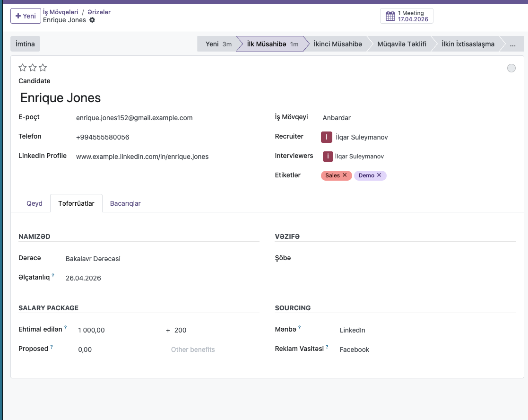The height and width of the screenshot is (420, 528).
Task: Set priority with the first star
Action: 22,68
